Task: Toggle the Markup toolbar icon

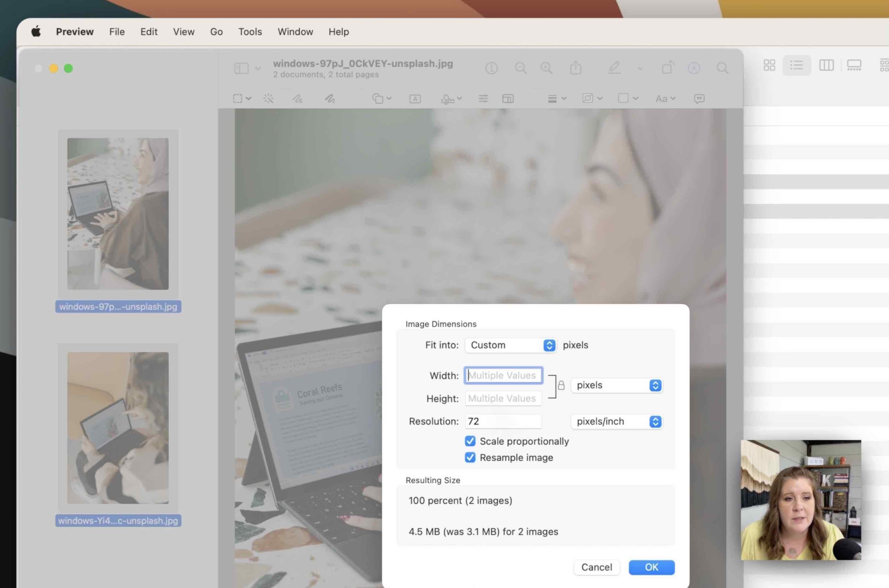Action: point(694,68)
